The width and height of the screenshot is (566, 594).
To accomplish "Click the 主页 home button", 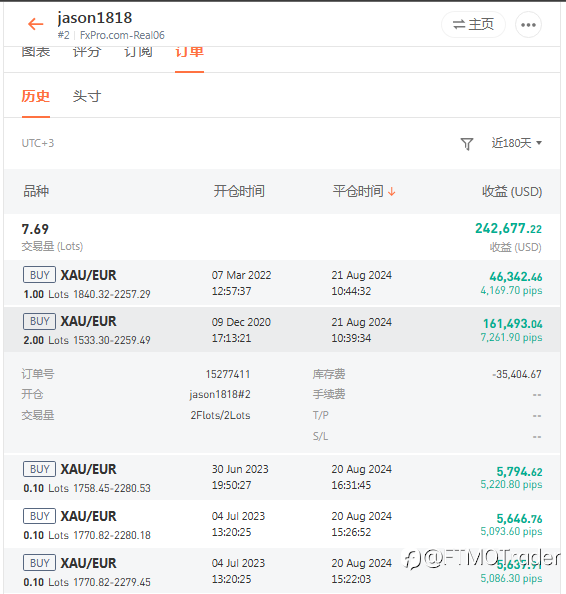I will pos(473,25).
